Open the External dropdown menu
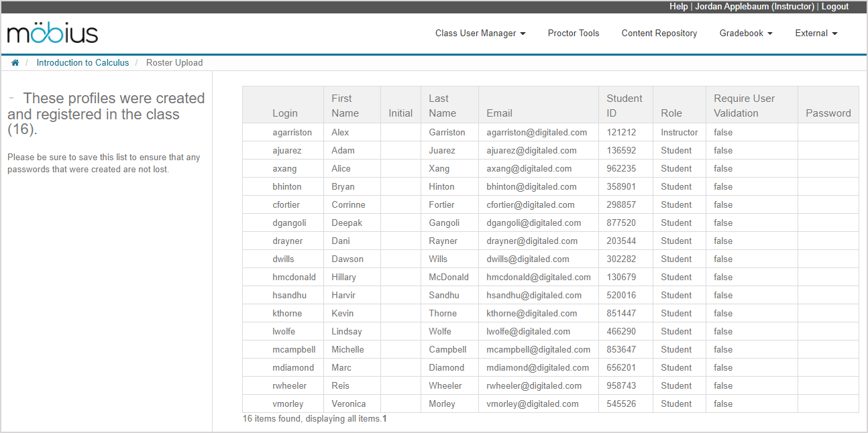 coord(816,34)
